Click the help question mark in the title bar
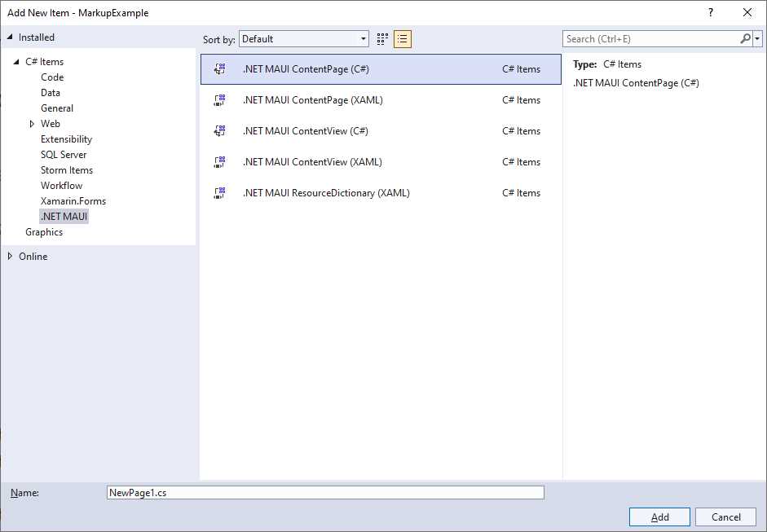This screenshot has height=532, width=767. click(709, 12)
